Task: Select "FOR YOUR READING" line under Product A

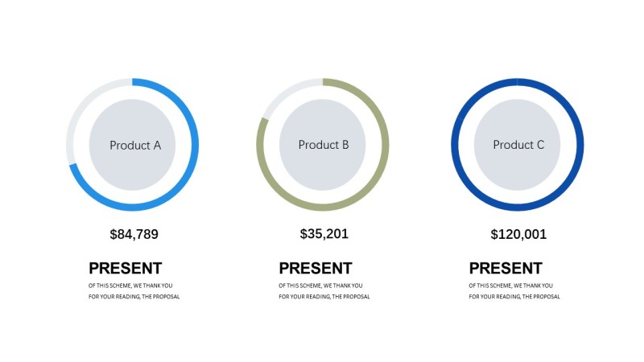Action: [134, 297]
